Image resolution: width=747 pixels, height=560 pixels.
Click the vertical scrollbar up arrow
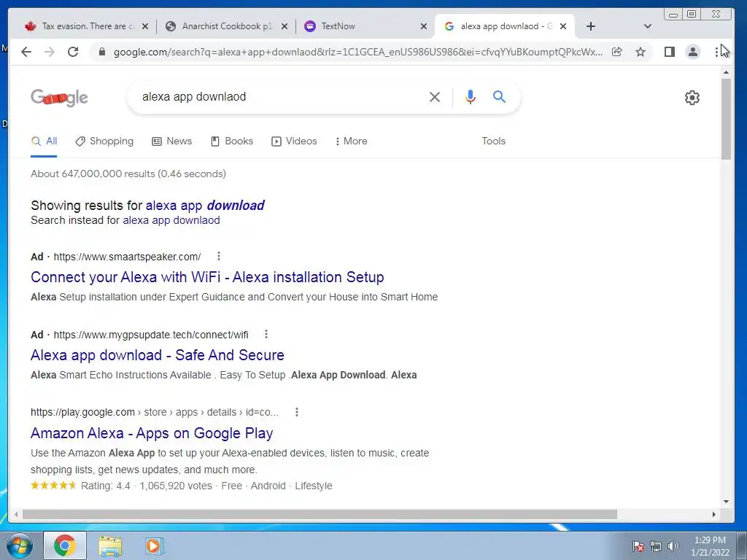click(726, 72)
